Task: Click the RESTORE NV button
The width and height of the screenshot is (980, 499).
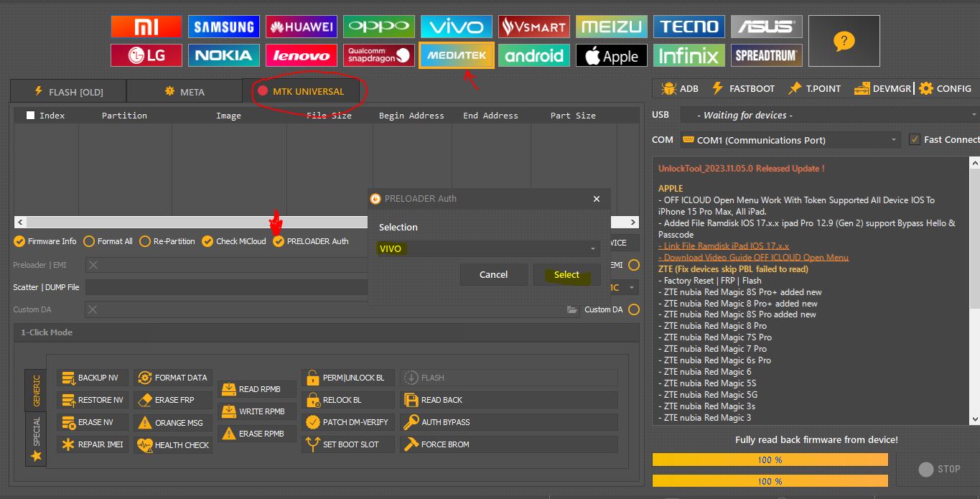Action: 93,400
